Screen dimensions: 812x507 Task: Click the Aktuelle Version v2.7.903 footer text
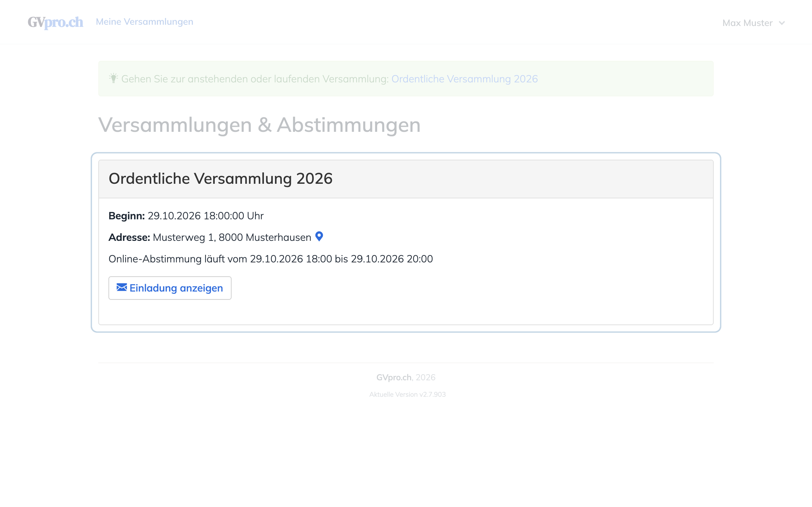[407, 394]
